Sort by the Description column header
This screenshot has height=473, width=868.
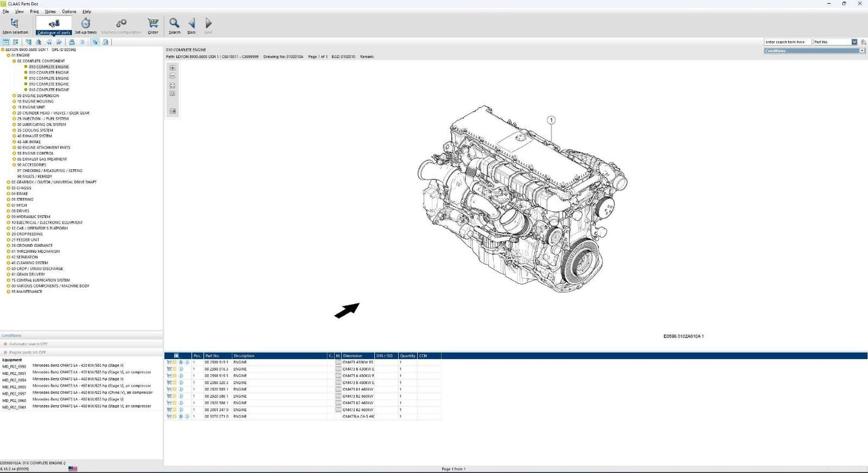pyautogui.click(x=280, y=356)
